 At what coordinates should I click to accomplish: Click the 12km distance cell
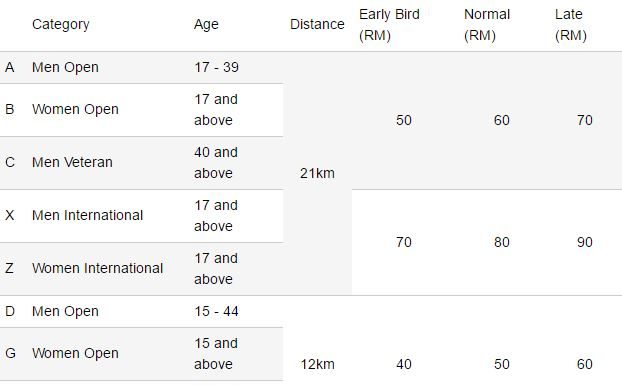317,364
